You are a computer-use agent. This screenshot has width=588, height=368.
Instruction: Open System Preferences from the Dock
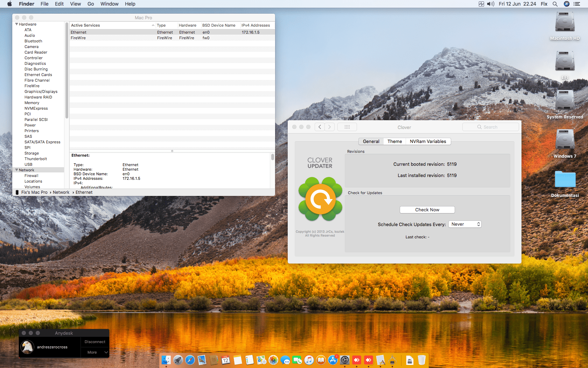(x=345, y=360)
